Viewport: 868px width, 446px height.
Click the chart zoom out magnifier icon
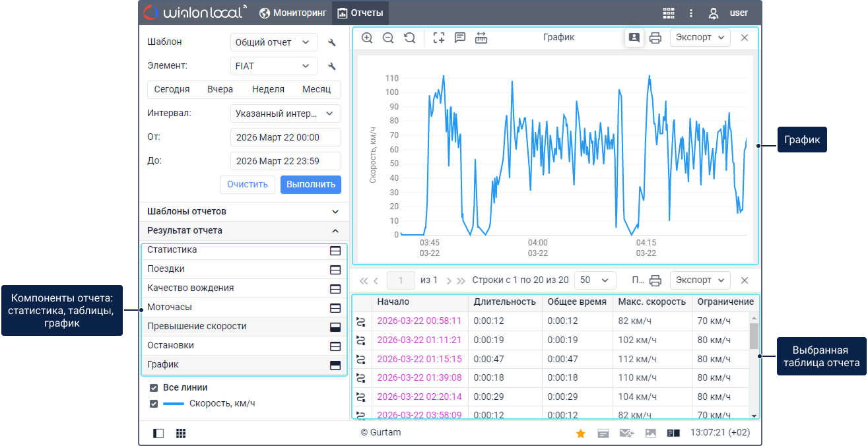(388, 38)
